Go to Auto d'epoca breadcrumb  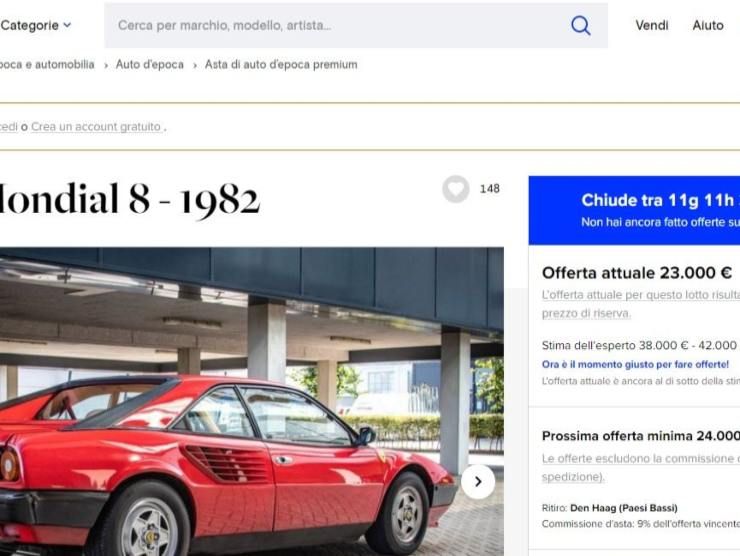pyautogui.click(x=150, y=65)
